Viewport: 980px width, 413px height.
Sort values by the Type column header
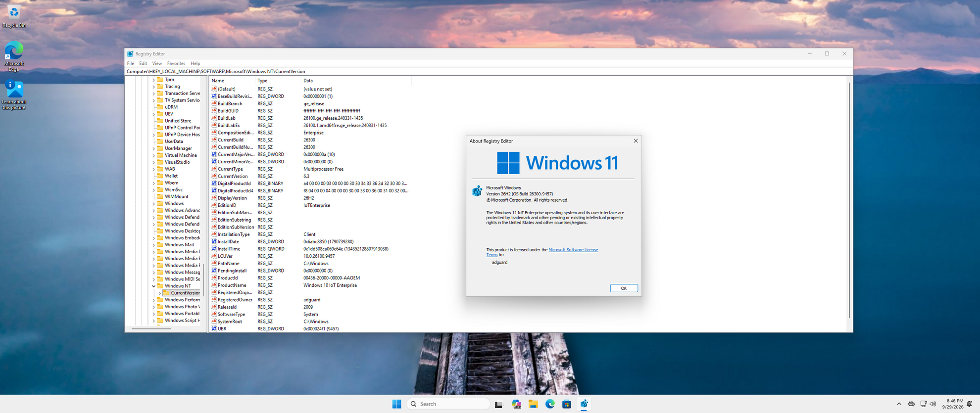point(278,81)
